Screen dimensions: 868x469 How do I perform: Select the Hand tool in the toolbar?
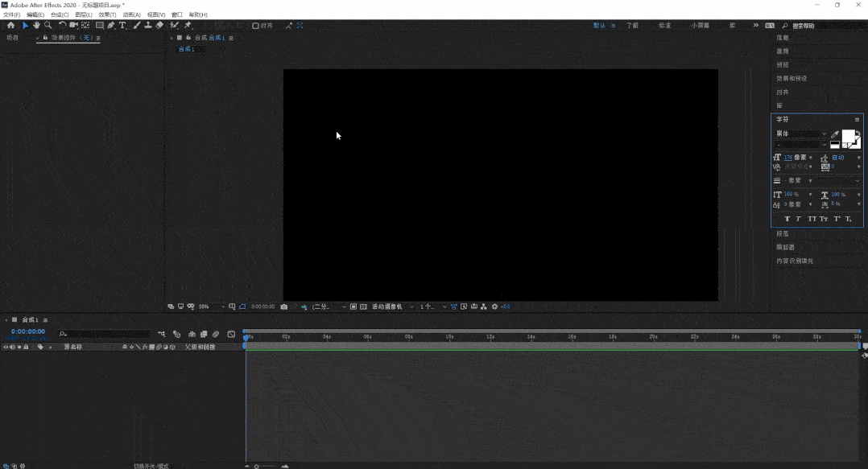click(36, 26)
